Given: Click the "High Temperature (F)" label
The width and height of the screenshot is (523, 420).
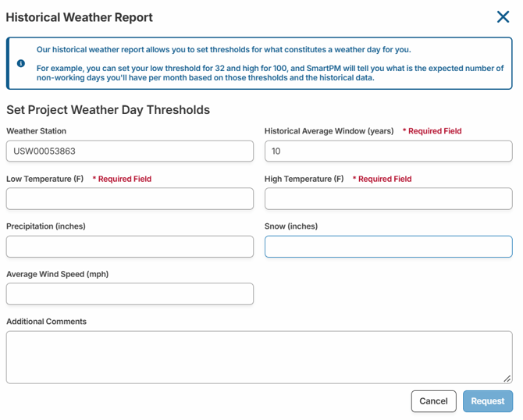Looking at the screenshot, I should pyautogui.click(x=304, y=179).
